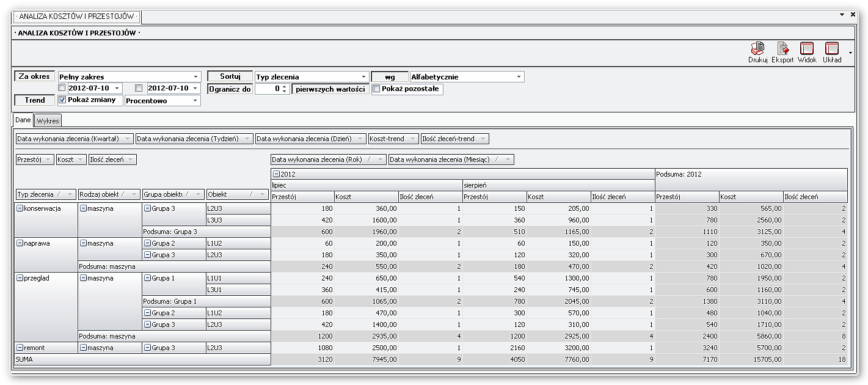Click the wg label button
This screenshot has height=385, width=868.
click(x=390, y=77)
